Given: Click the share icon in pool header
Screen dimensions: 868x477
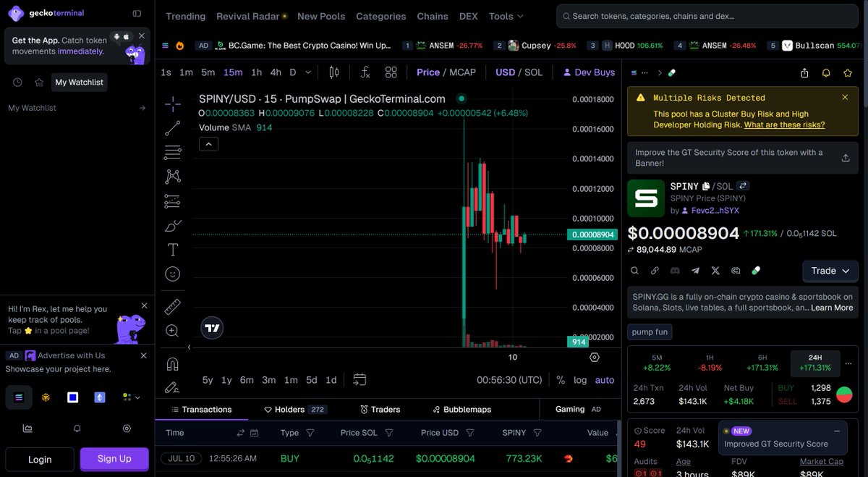Looking at the screenshot, I should 804,73.
